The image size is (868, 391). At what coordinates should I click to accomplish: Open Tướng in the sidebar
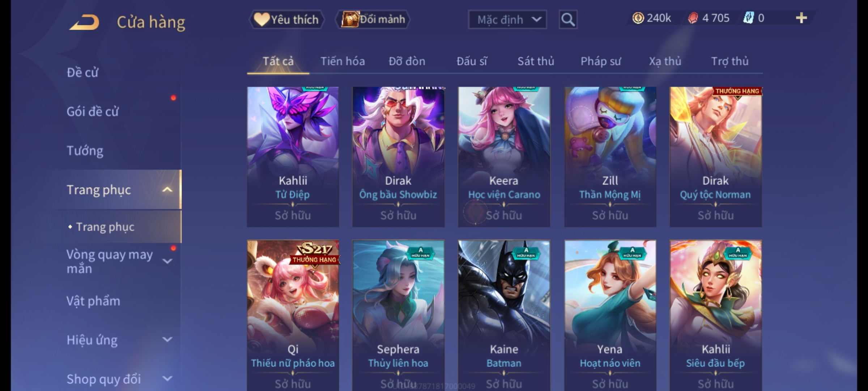click(x=85, y=150)
